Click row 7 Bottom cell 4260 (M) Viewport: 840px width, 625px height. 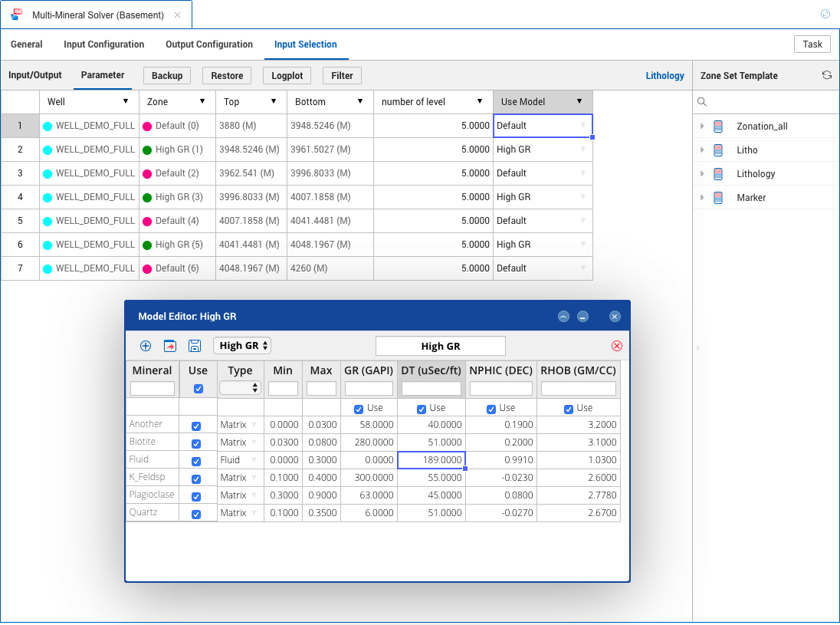[x=330, y=268]
